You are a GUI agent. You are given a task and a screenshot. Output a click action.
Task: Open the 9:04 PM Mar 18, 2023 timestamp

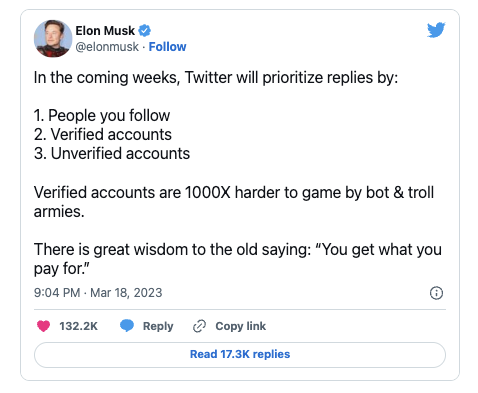(x=98, y=293)
